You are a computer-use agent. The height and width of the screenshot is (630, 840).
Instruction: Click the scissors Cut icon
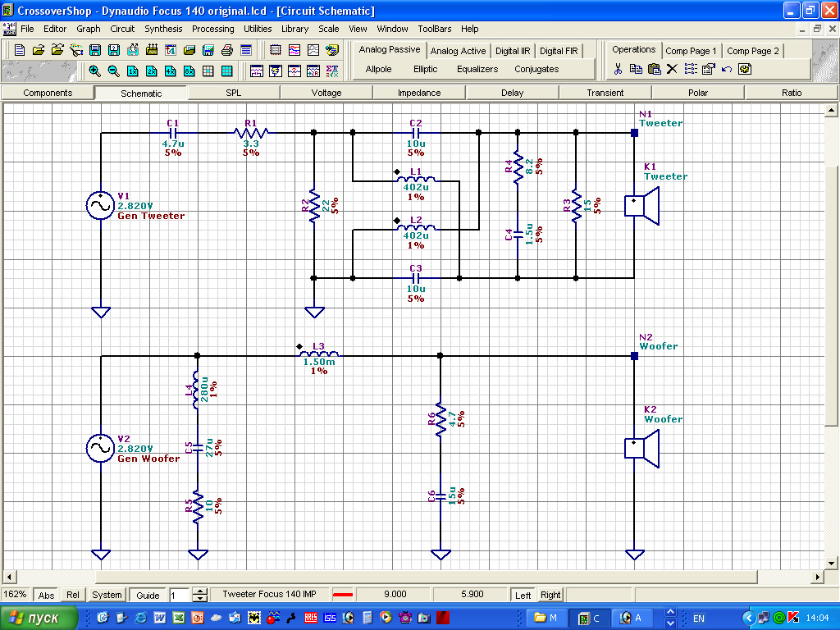click(618, 69)
